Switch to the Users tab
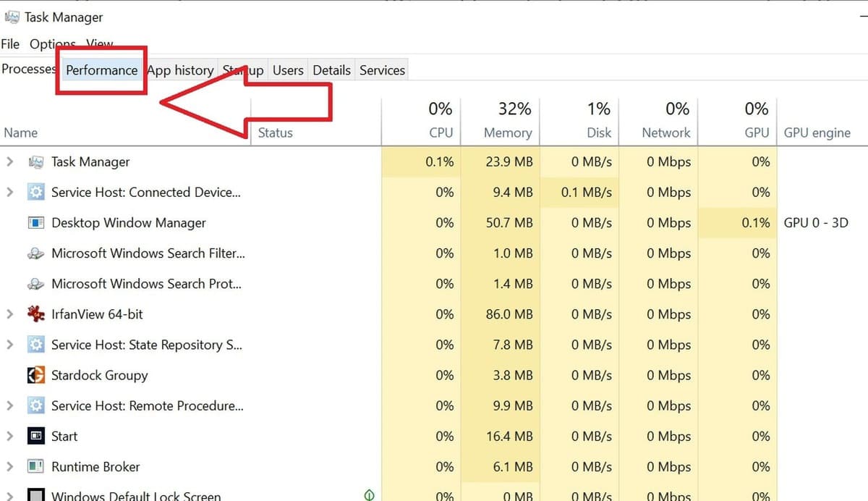Image resolution: width=868 pixels, height=501 pixels. tap(288, 70)
